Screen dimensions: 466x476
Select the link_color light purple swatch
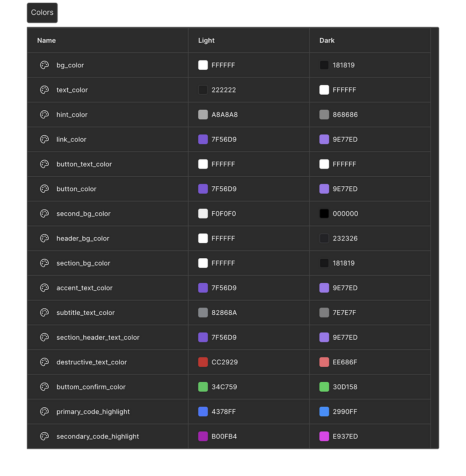pyautogui.click(x=203, y=139)
